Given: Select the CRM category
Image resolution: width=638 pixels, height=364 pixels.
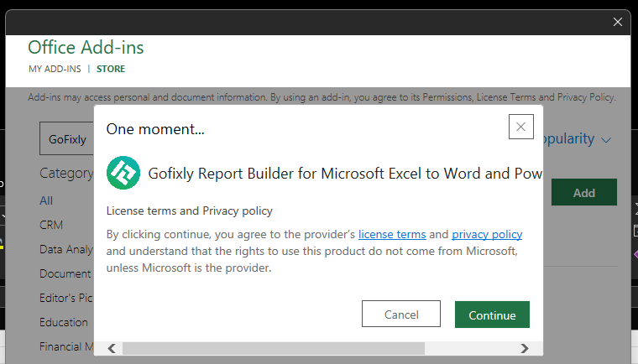Looking at the screenshot, I should (x=51, y=225).
